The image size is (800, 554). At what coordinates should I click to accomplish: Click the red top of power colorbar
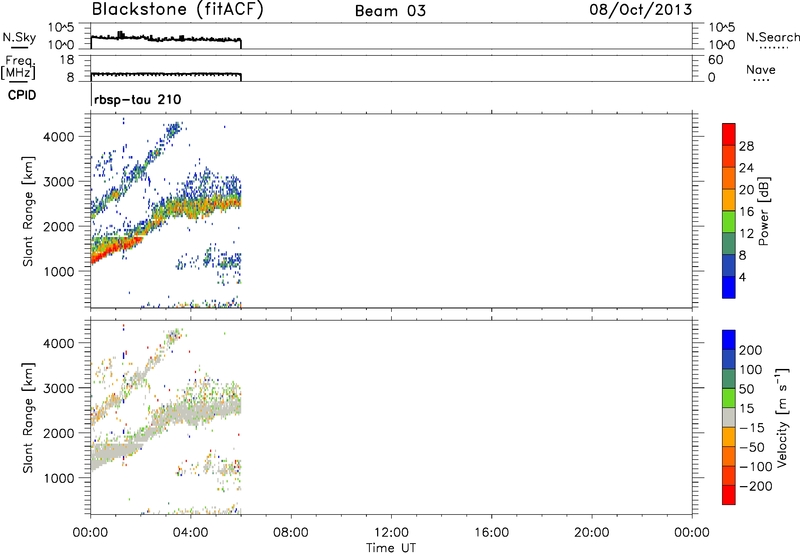point(729,134)
